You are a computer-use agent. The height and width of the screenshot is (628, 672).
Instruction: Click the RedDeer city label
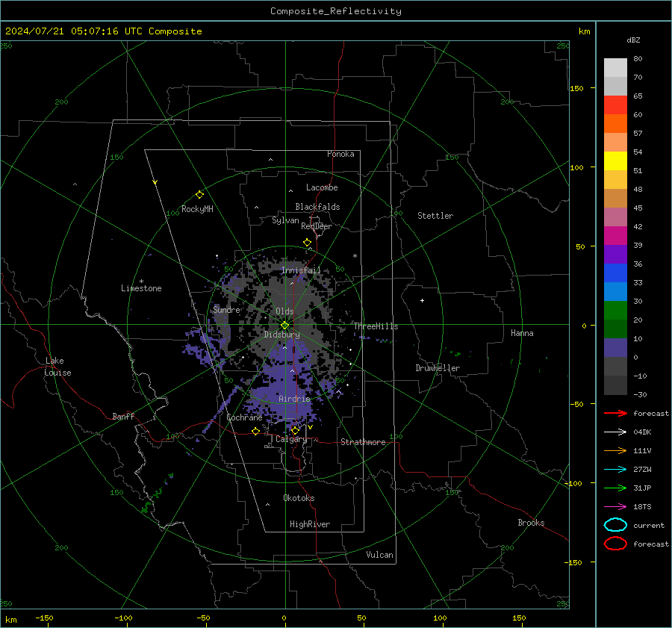317,226
